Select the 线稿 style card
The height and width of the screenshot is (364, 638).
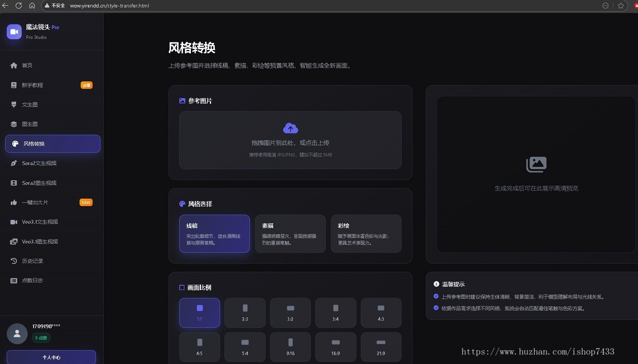(214, 234)
